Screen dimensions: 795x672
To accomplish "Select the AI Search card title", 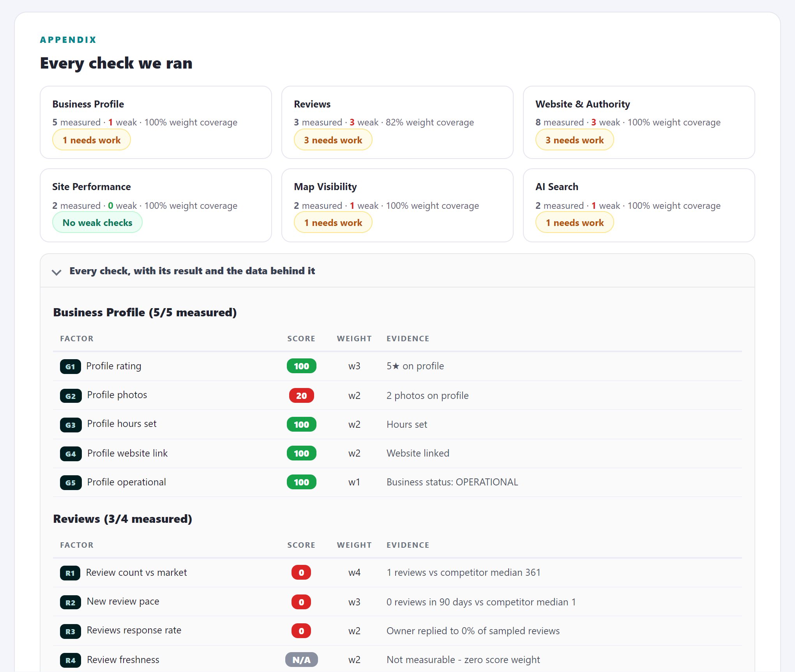I will click(x=557, y=187).
